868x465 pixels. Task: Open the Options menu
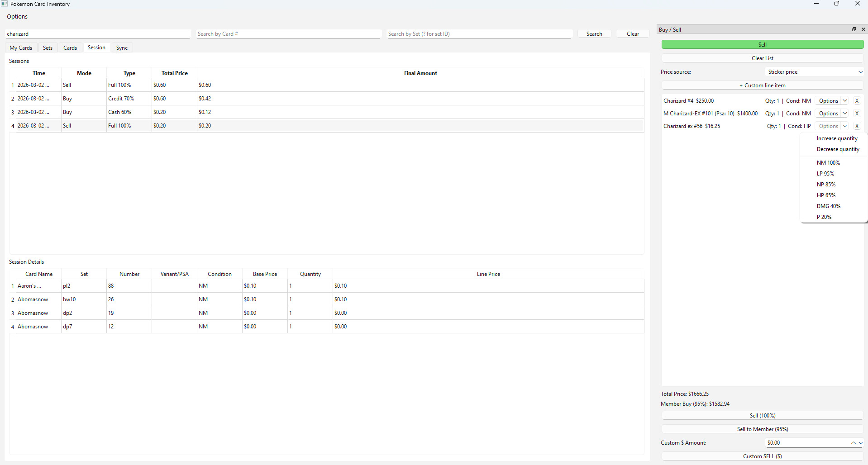click(17, 16)
